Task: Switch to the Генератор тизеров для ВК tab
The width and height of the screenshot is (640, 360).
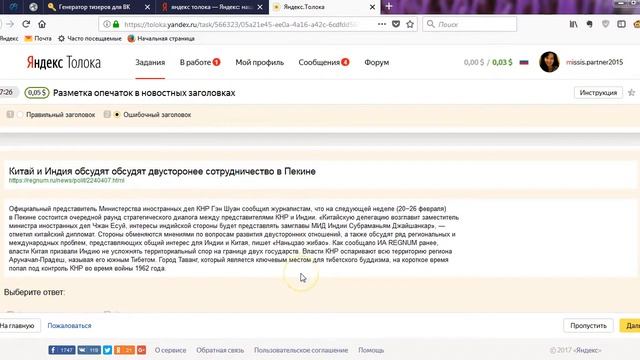Action: point(94,7)
